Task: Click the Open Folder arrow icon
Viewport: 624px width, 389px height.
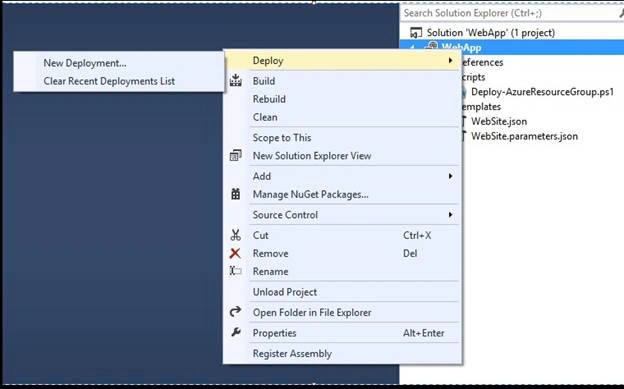Action: click(236, 311)
